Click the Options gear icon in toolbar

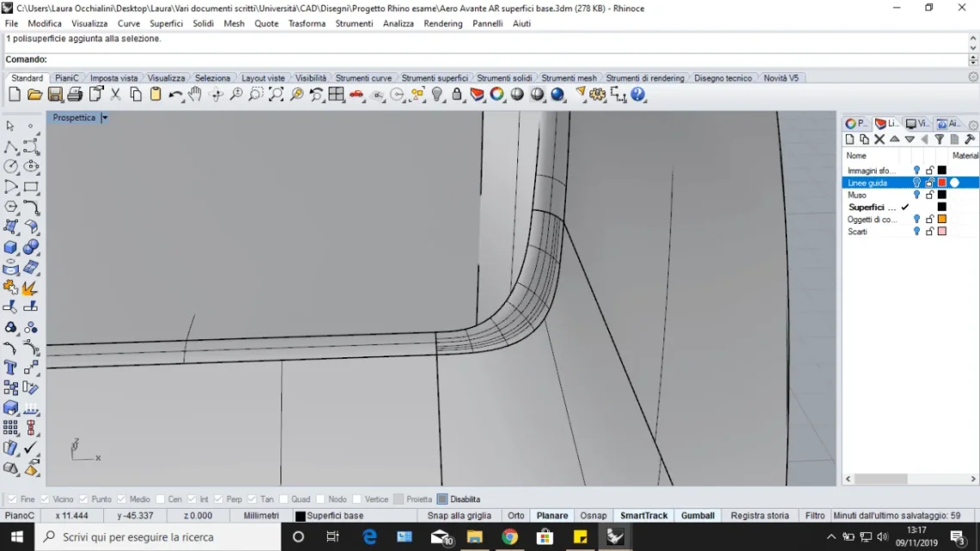598,95
